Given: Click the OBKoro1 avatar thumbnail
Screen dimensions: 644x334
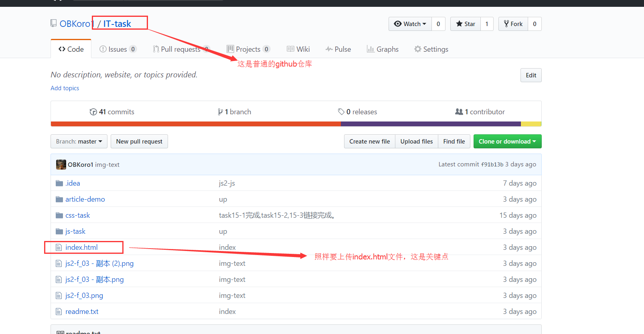Looking at the screenshot, I should [x=61, y=164].
